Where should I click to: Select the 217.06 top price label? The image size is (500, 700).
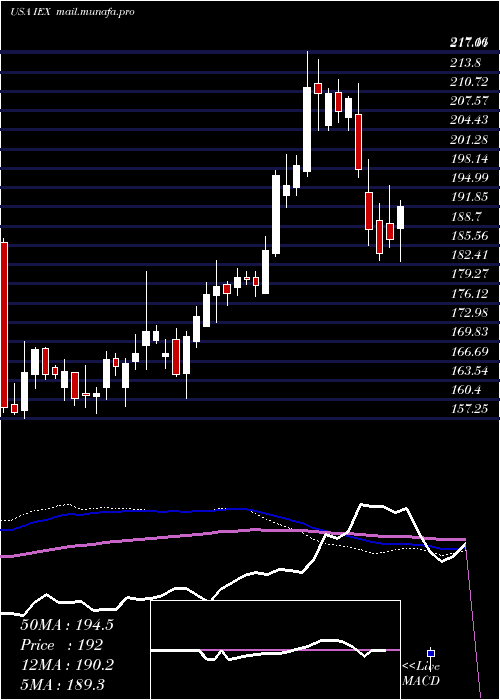[468, 43]
